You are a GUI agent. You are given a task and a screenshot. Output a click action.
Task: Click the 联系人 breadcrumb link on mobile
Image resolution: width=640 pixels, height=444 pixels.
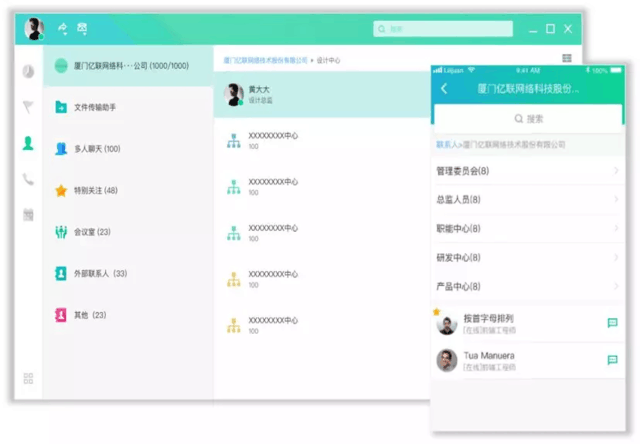click(447, 145)
